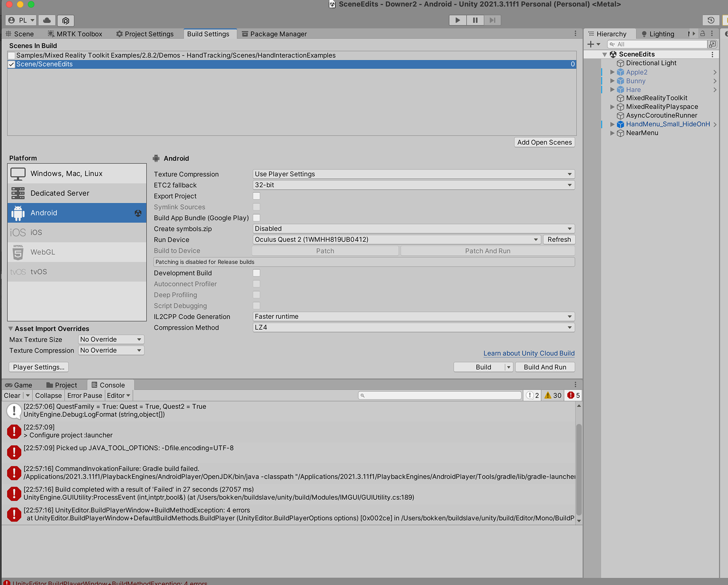Collapse Asset Import Overrides section
This screenshot has width=728, height=585.
coord(11,329)
